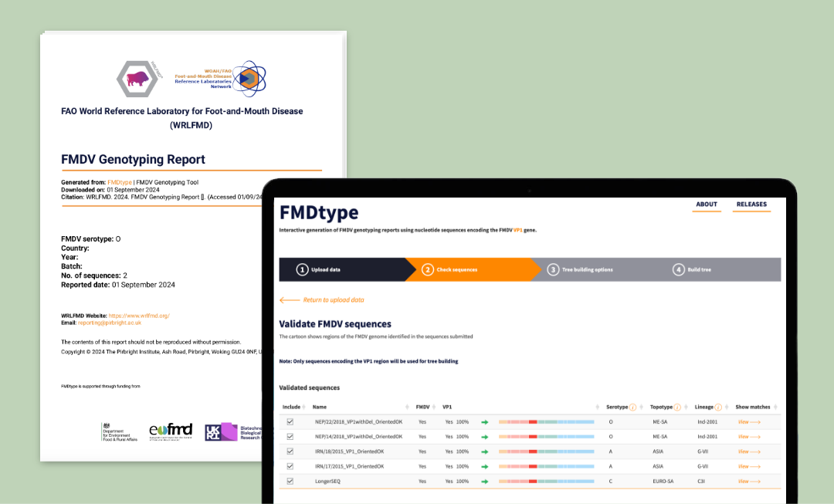This screenshot has width=834, height=504.
Task: Click the eufmd logo in the report
Action: pos(171,431)
